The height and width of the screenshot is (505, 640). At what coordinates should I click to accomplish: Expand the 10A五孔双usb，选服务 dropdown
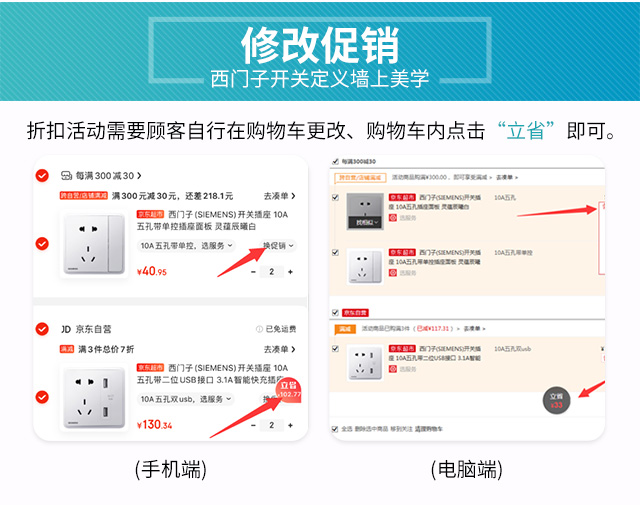[x=186, y=399]
